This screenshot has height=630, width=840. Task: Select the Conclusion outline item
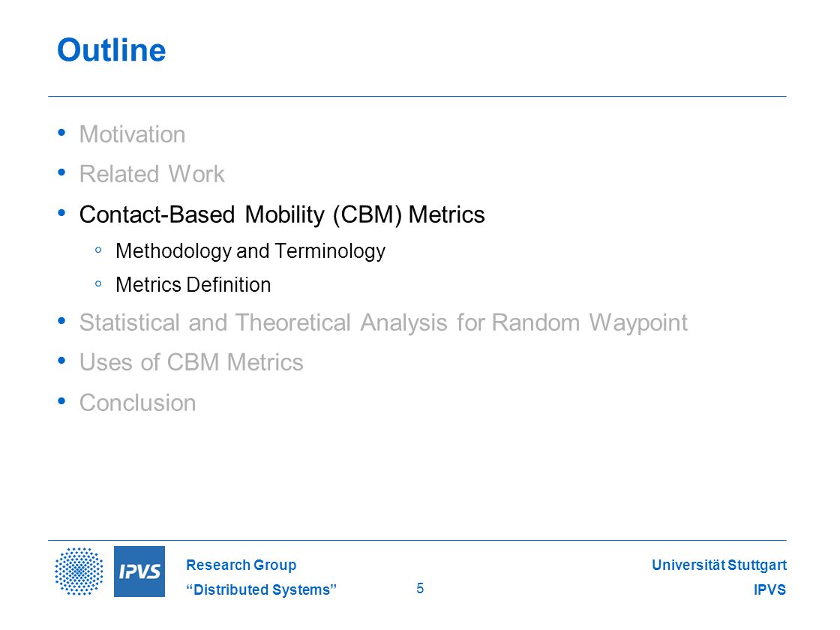pyautogui.click(x=138, y=403)
